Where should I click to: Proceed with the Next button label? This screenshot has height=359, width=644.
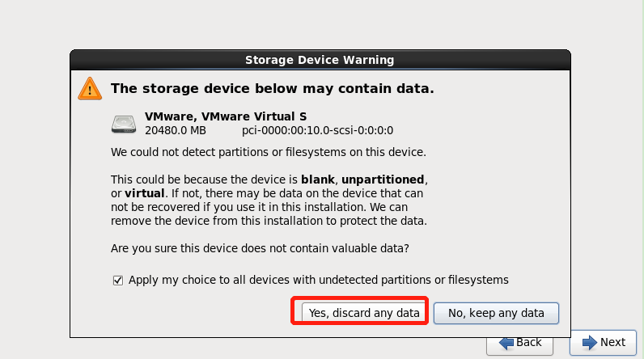pyautogui.click(x=612, y=342)
